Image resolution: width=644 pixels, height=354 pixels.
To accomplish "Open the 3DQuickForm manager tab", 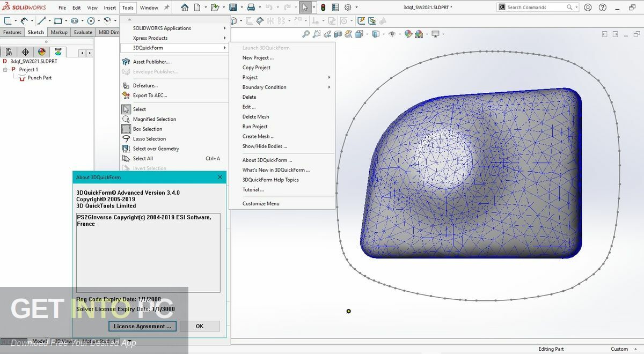I will click(x=57, y=52).
